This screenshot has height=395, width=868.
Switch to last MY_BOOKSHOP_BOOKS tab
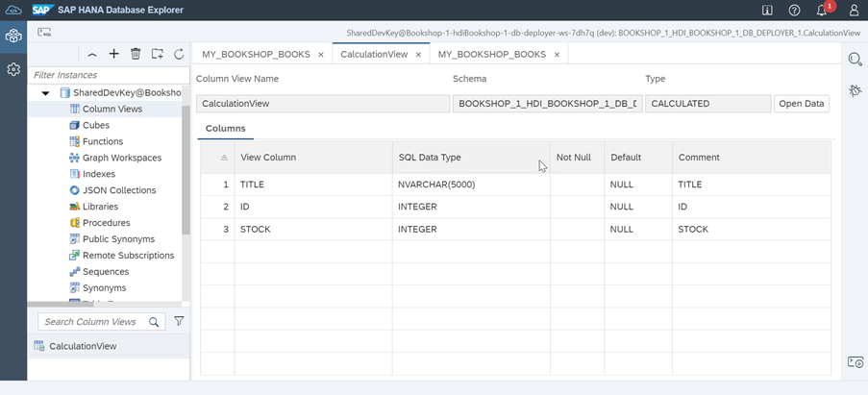[x=491, y=54]
